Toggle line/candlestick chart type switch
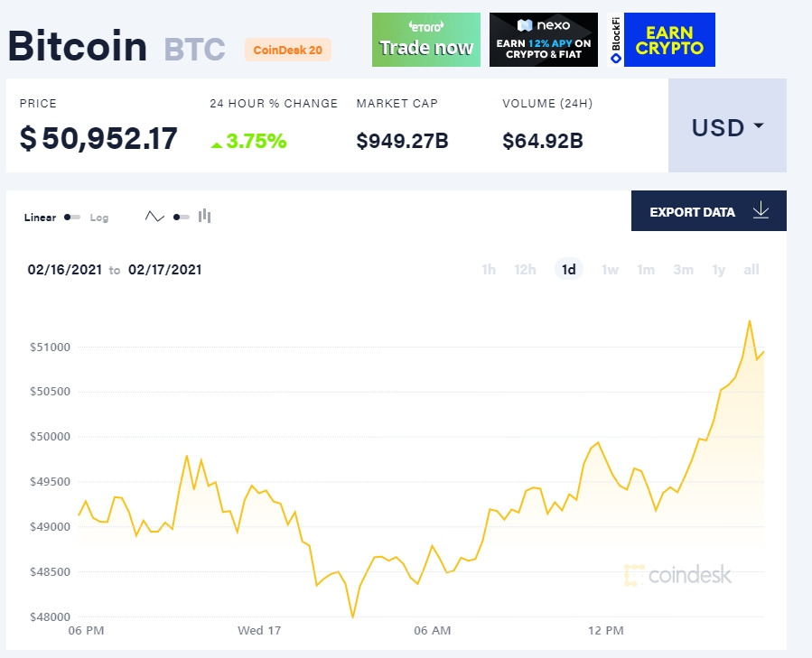Screen dimensions: 812x658 coord(182,217)
